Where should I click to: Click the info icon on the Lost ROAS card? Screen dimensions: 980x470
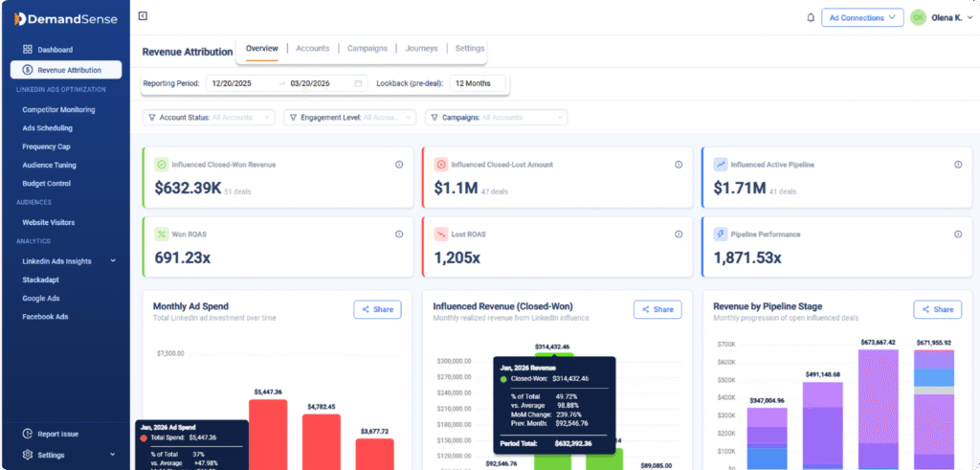pos(679,235)
